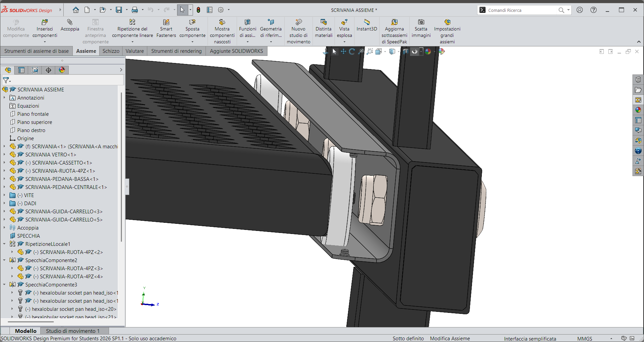The width and height of the screenshot is (644, 342).
Task: Click Inserisci componenti tool
Action: click(45, 28)
